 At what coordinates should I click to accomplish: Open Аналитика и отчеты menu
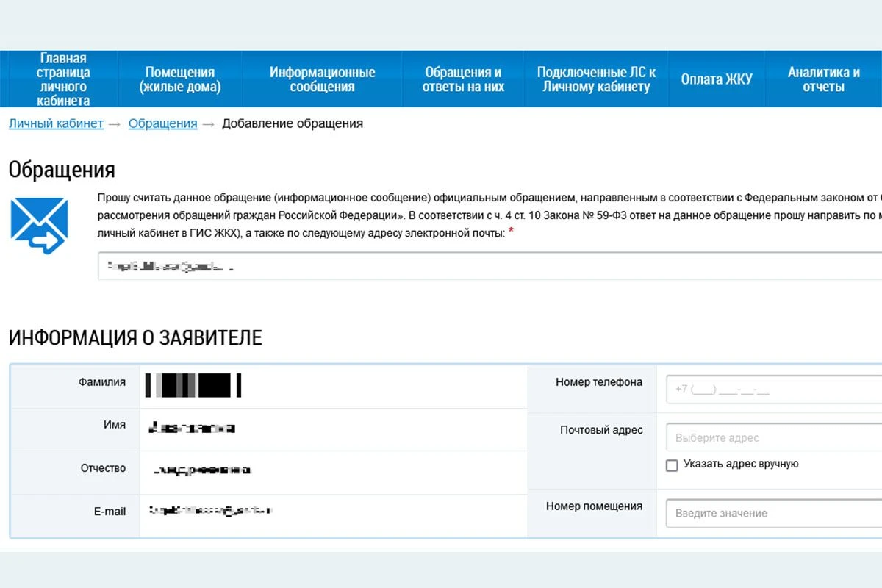pyautogui.click(x=823, y=79)
